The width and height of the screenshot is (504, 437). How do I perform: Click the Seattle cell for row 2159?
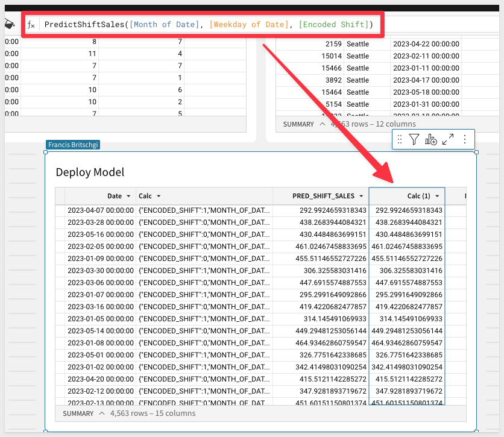(x=358, y=44)
